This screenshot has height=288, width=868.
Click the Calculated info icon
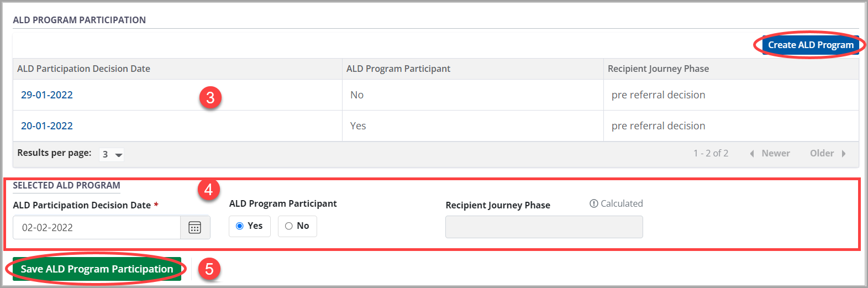coord(594,203)
